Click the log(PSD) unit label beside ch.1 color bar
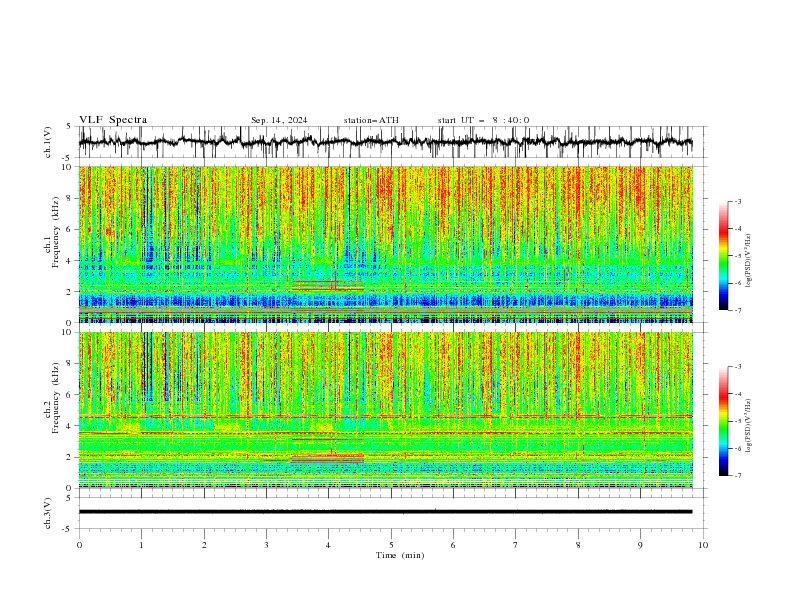Screen dimensions: 792x612 [750, 261]
